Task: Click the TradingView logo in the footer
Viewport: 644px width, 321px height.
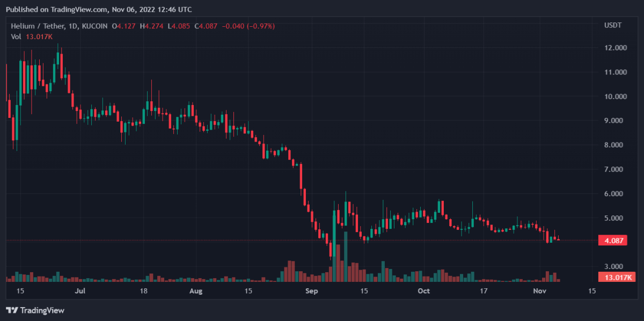Action: [35, 310]
